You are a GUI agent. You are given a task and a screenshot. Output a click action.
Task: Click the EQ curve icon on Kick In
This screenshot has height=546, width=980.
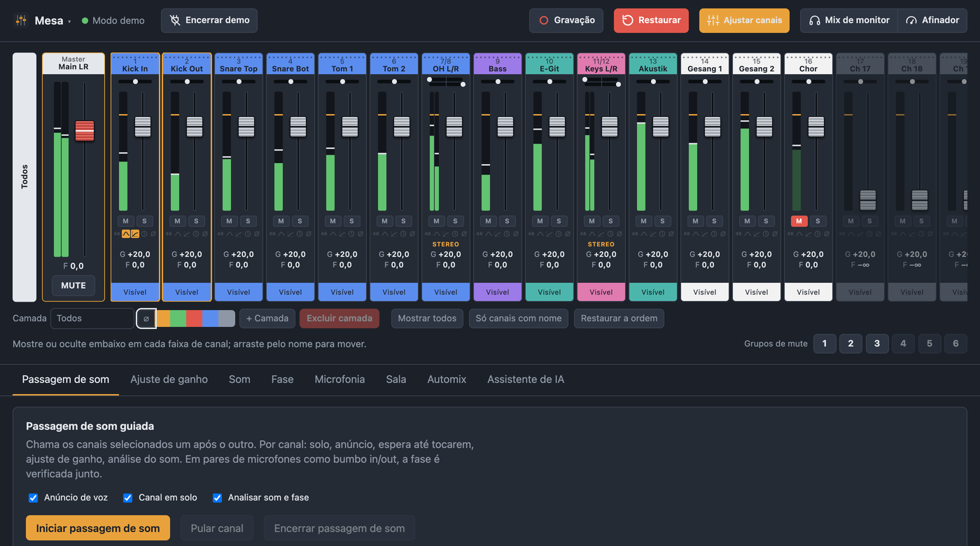[x=126, y=234]
